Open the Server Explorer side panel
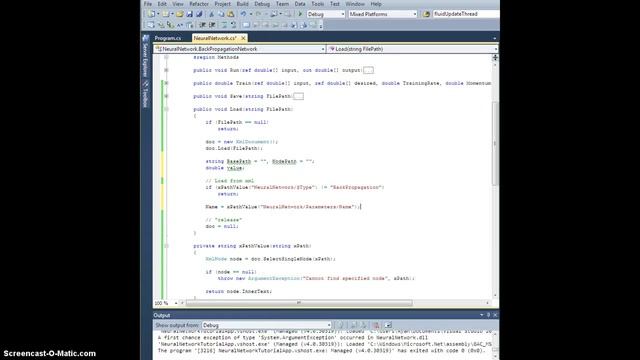The width and height of the screenshot is (640, 360). 145,57
